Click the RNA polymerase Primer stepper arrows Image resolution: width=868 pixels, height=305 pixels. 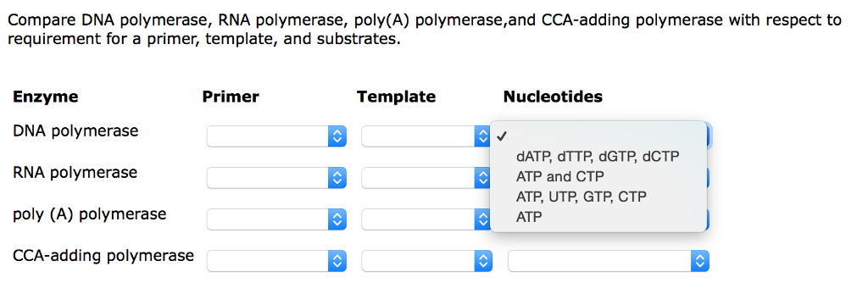[x=337, y=178]
